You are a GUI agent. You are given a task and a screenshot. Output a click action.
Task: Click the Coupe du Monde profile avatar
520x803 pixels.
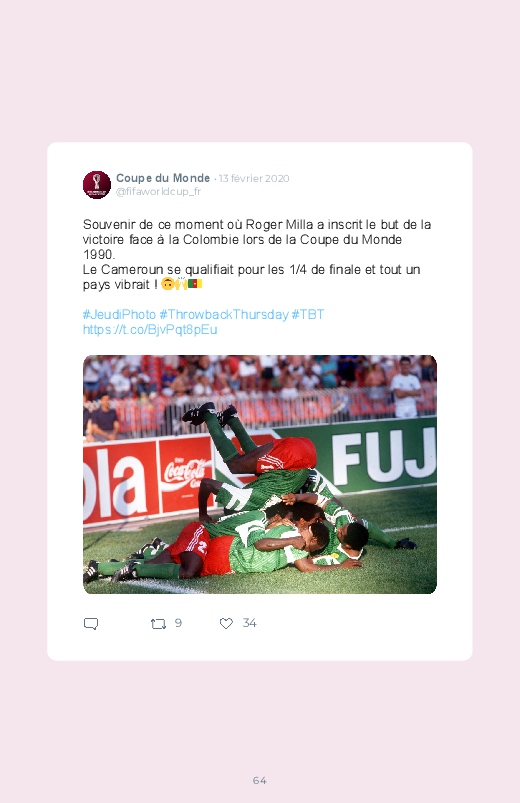(x=97, y=184)
